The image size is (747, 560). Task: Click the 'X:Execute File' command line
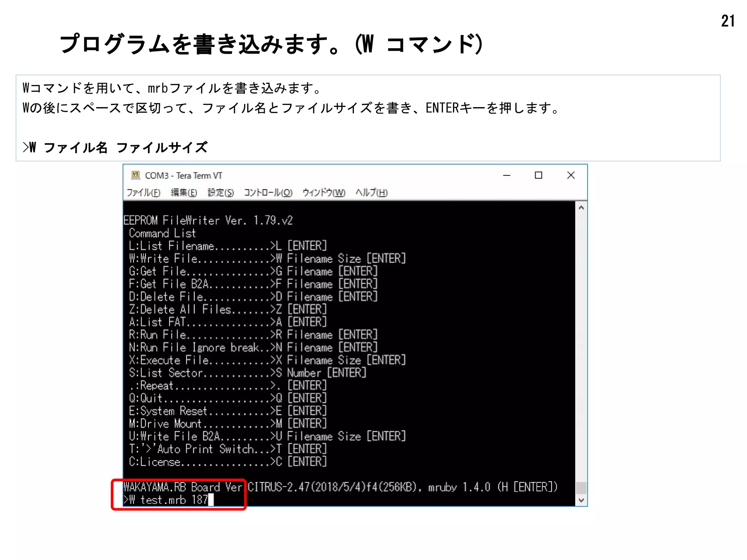[x=267, y=360]
